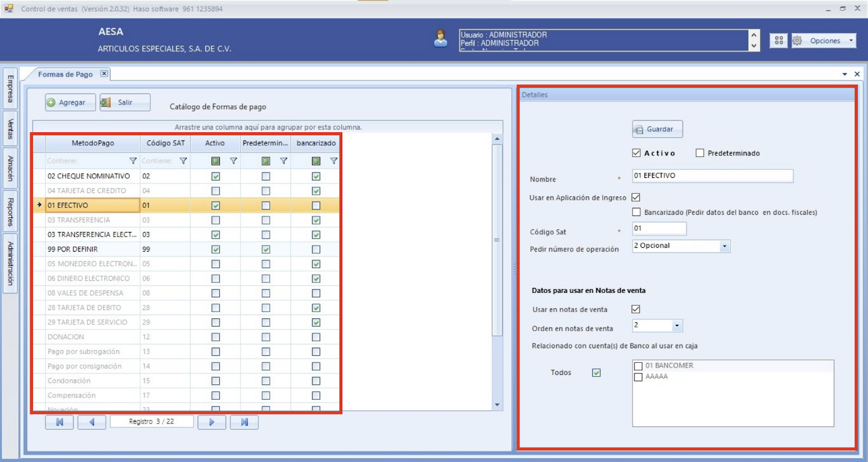Viewport: 868px width, 462px height.
Task: Open Orden en notas de venta dropdown
Action: pos(676,326)
